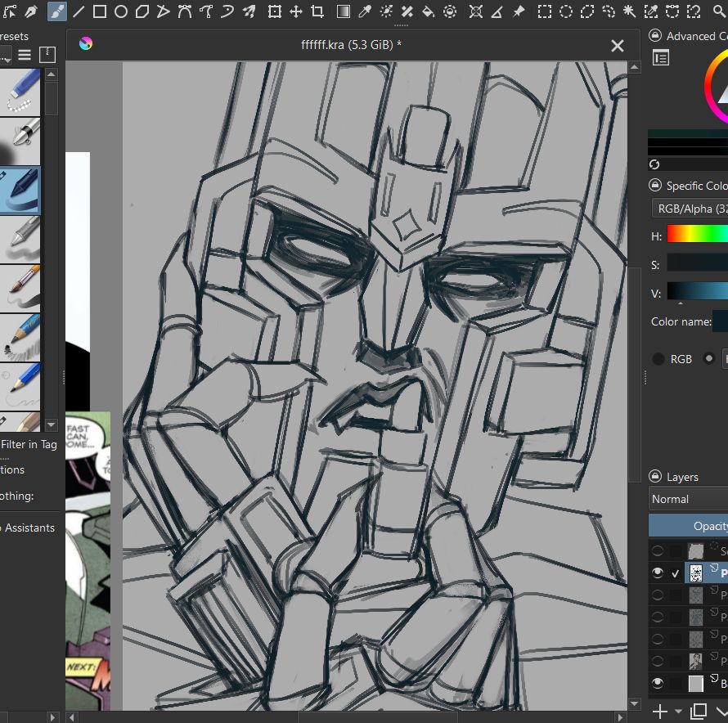The image size is (728, 723).
Task: Duplicate the current layer
Action: coord(699,711)
